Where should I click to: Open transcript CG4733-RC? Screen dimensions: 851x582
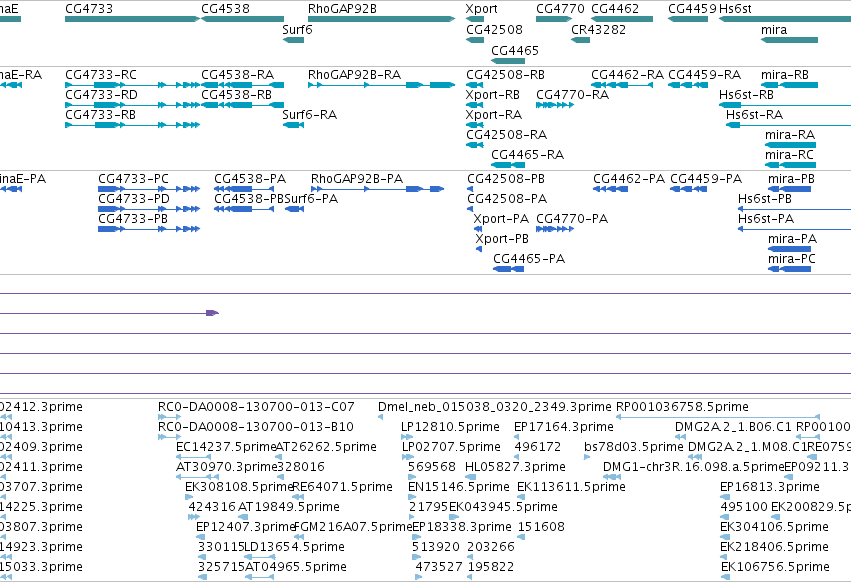coord(100,74)
